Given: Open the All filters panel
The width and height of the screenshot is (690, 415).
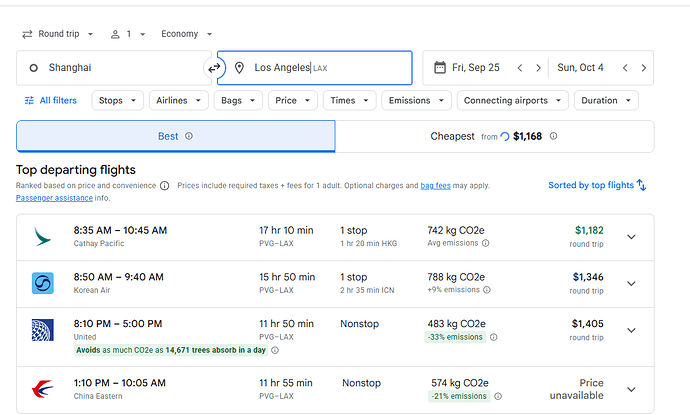Looking at the screenshot, I should pyautogui.click(x=51, y=100).
